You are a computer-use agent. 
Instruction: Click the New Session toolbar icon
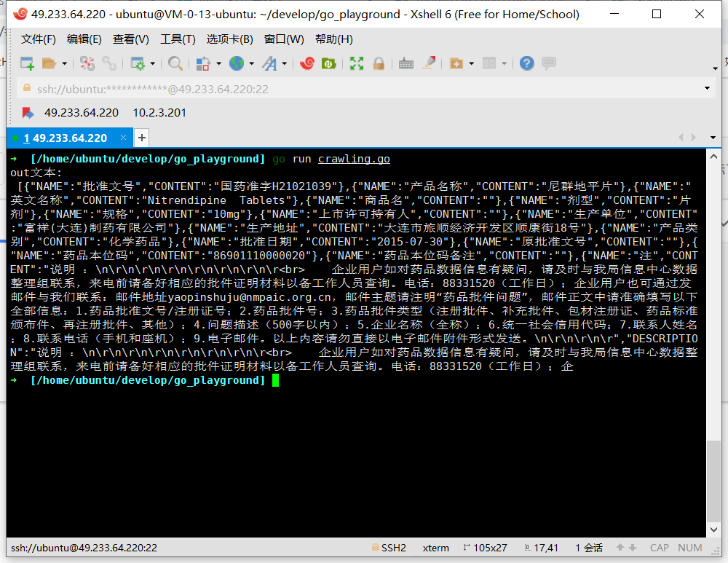[27, 63]
